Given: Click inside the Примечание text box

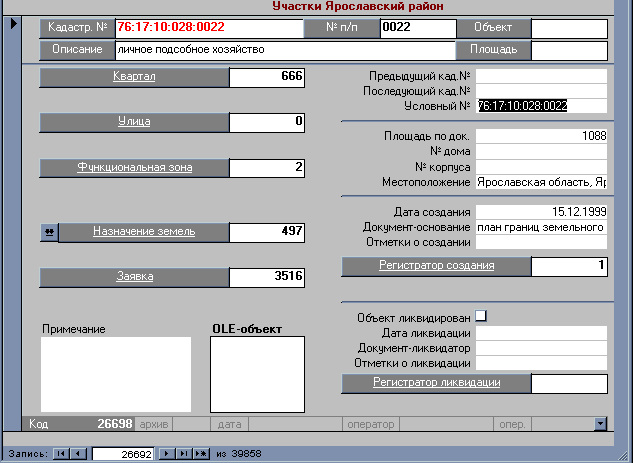Looking at the screenshot, I should (x=115, y=374).
